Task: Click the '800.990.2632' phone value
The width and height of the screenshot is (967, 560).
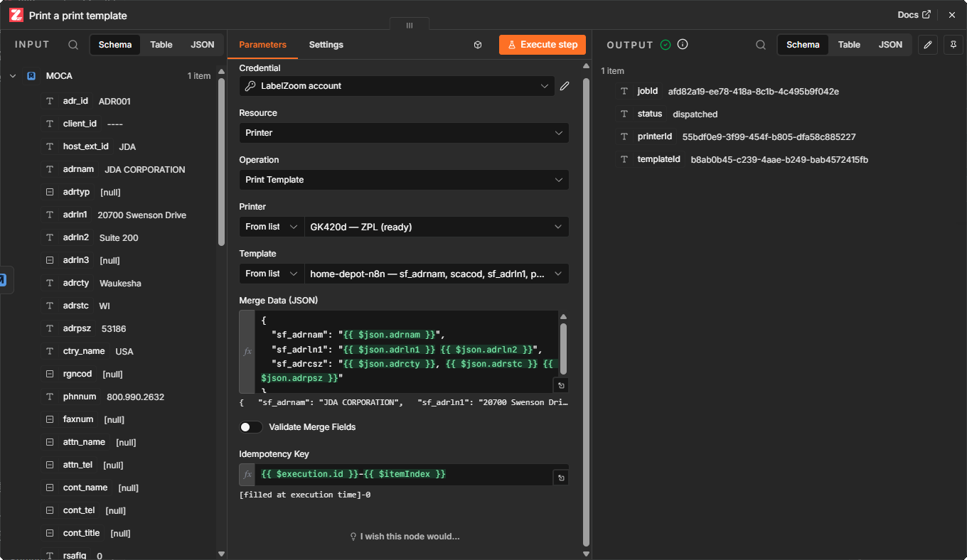Action: coord(135,397)
